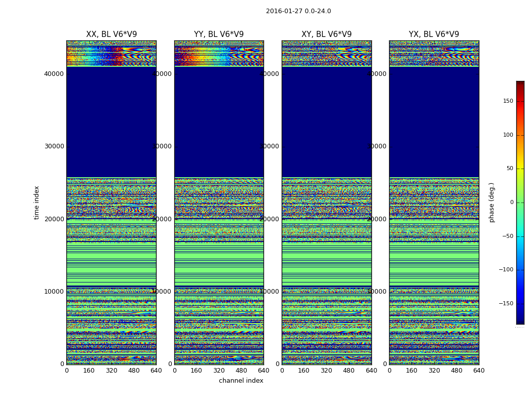Click the "time index" y-axis label
The height and width of the screenshot is (405, 532).
pos(36,202)
